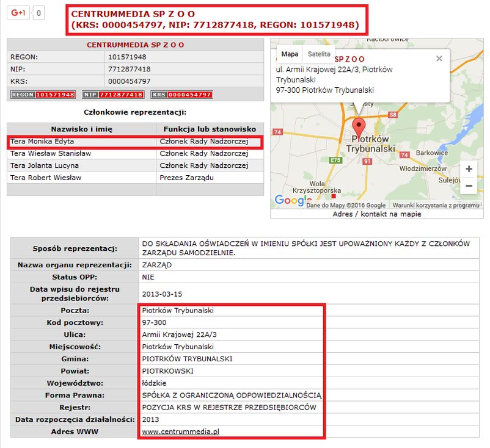Click the ZARZĄD representation body value
The width and height of the screenshot is (490, 448).
[x=157, y=265]
